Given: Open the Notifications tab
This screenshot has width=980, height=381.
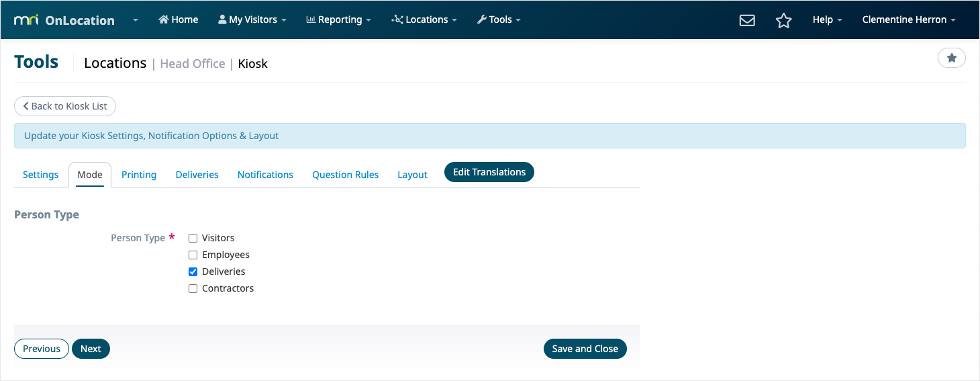Looking at the screenshot, I should pyautogui.click(x=265, y=175).
